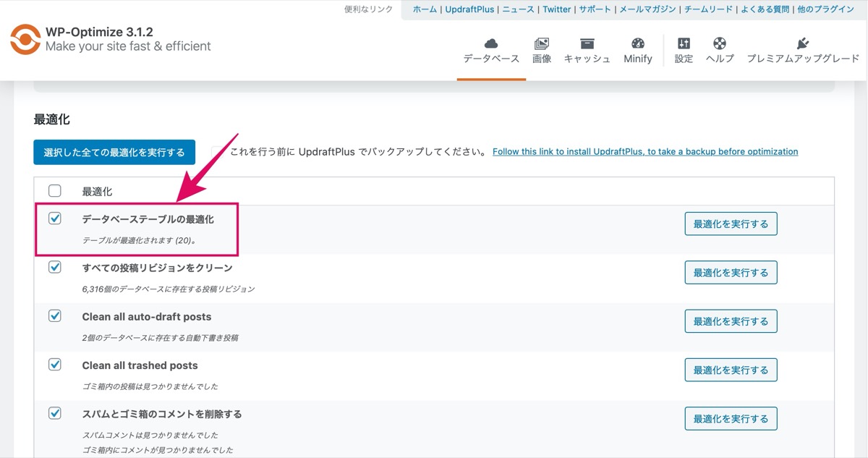The width and height of the screenshot is (868, 458).
Task: Open the Twitter link
Action: tap(556, 9)
